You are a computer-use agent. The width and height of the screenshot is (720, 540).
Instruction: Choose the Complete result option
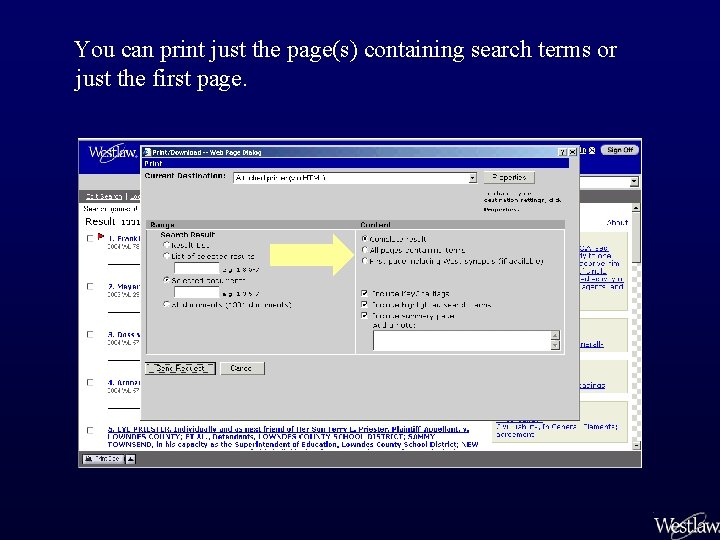click(x=365, y=239)
